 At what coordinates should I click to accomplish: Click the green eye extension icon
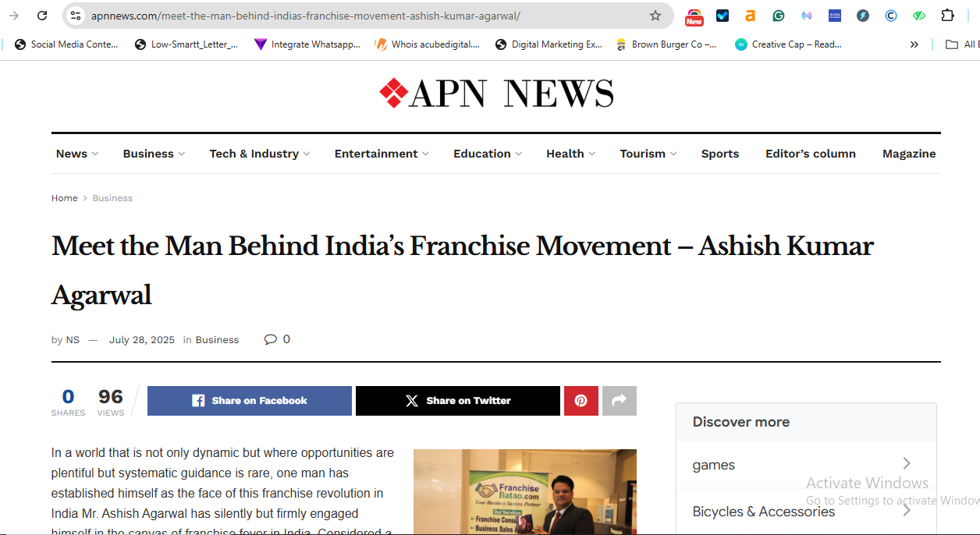(918, 16)
